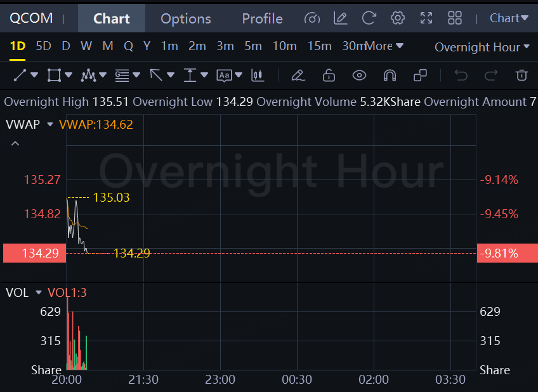
Task: Open chart settings gear icon
Action: 398,18
